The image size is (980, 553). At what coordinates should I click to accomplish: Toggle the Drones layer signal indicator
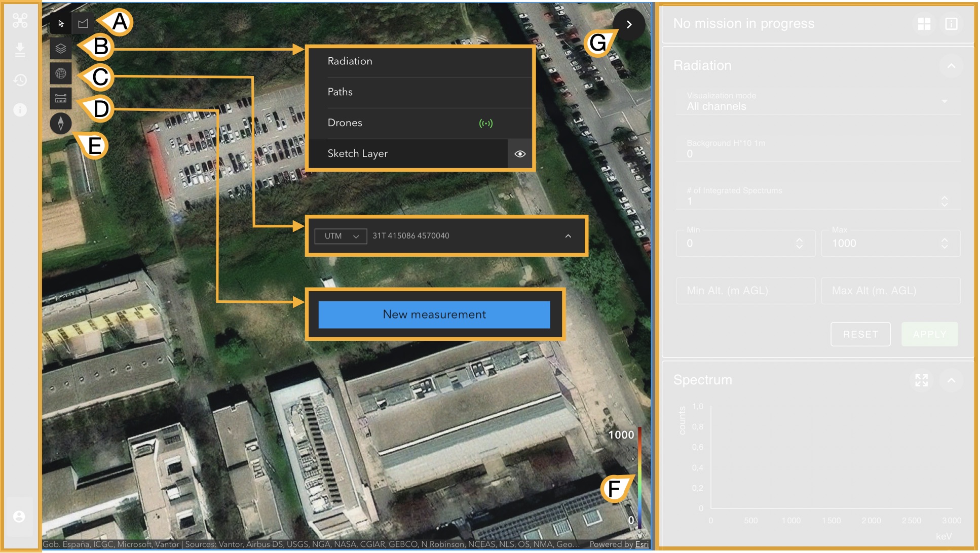click(x=485, y=123)
